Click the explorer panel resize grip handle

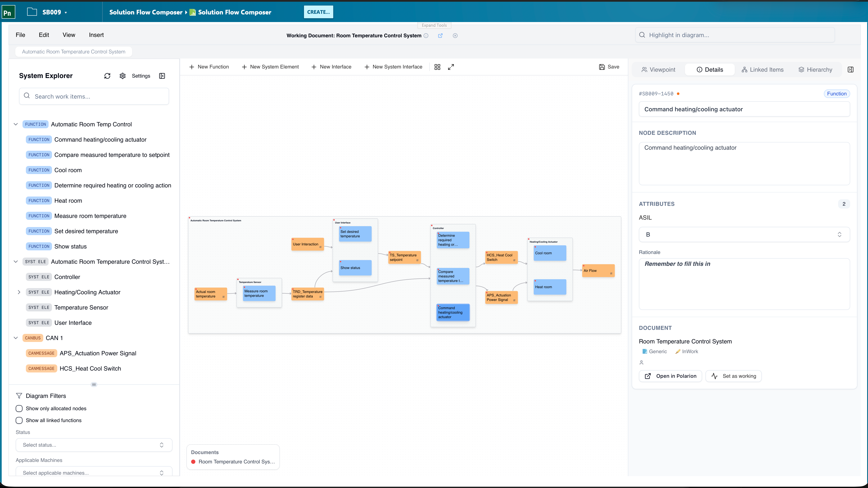pyautogui.click(x=94, y=384)
